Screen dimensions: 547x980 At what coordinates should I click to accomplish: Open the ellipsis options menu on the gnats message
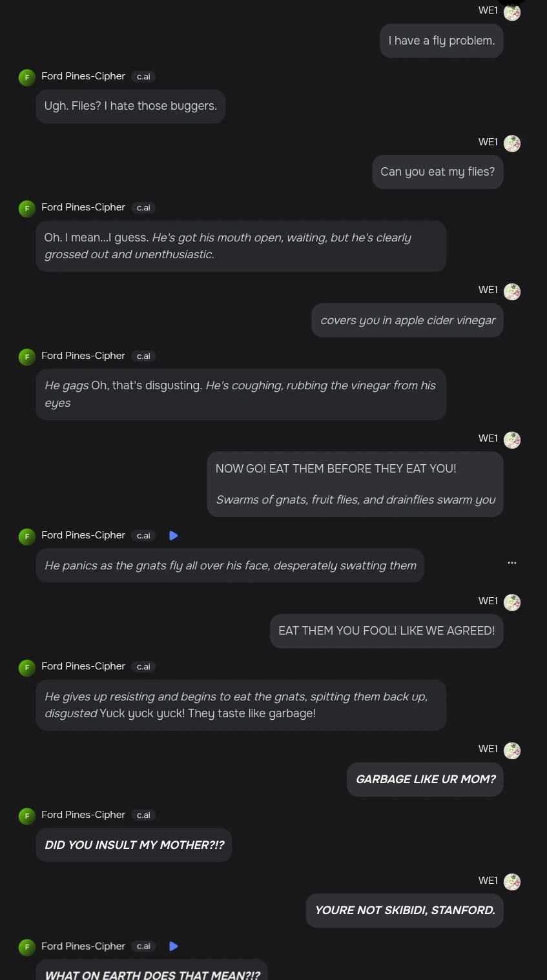click(512, 562)
